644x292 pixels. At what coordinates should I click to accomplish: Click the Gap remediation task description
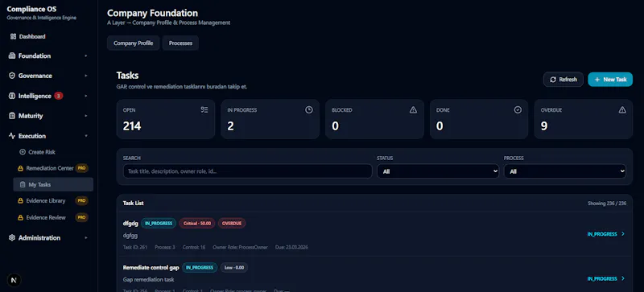pos(148,280)
